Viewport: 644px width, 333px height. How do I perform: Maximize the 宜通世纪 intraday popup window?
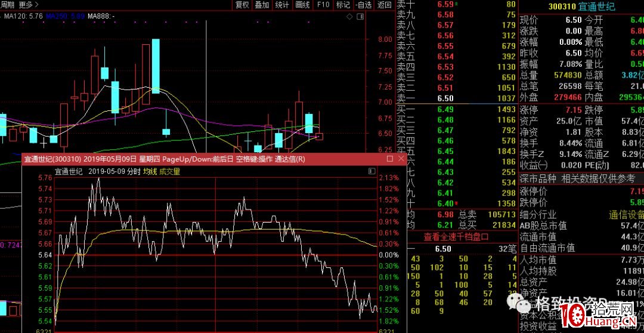[x=390, y=159]
